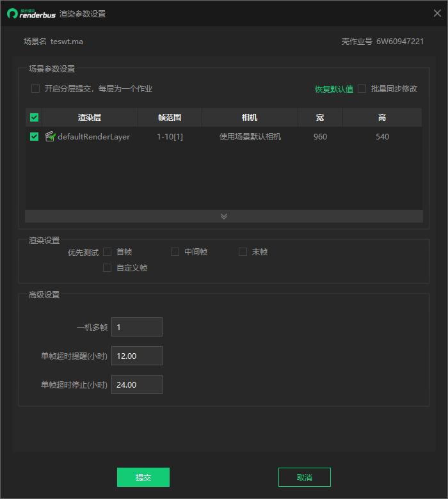
Task: Toggle the select-all checkbox in the table header
Action: point(34,118)
